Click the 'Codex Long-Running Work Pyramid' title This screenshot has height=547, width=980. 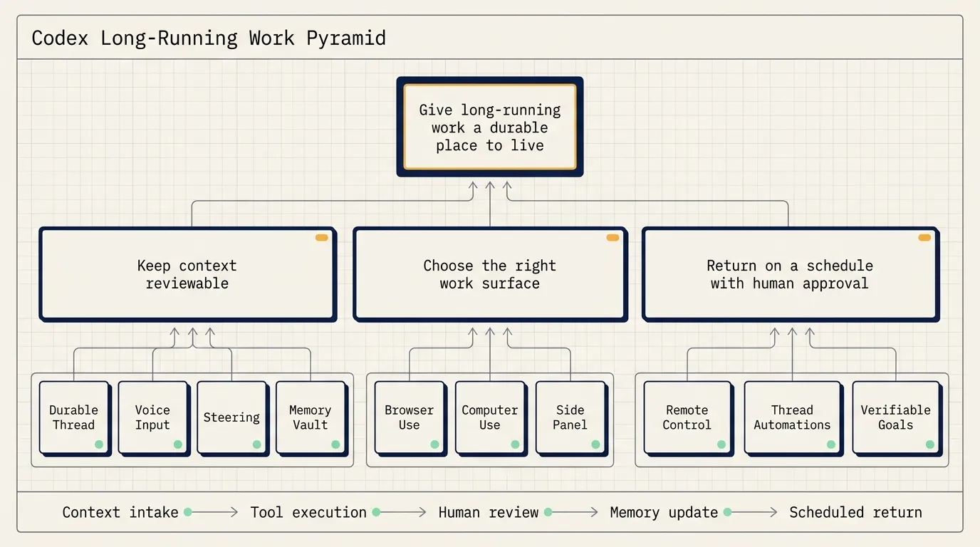coord(209,38)
